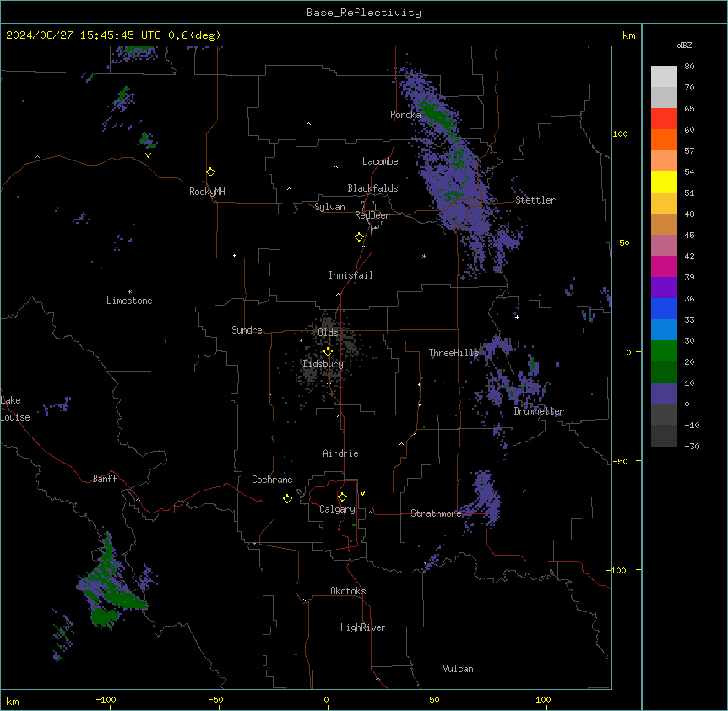Image resolution: width=728 pixels, height=711 pixels.
Task: Click the white asterisk marker above Limestone
Action: point(129,292)
